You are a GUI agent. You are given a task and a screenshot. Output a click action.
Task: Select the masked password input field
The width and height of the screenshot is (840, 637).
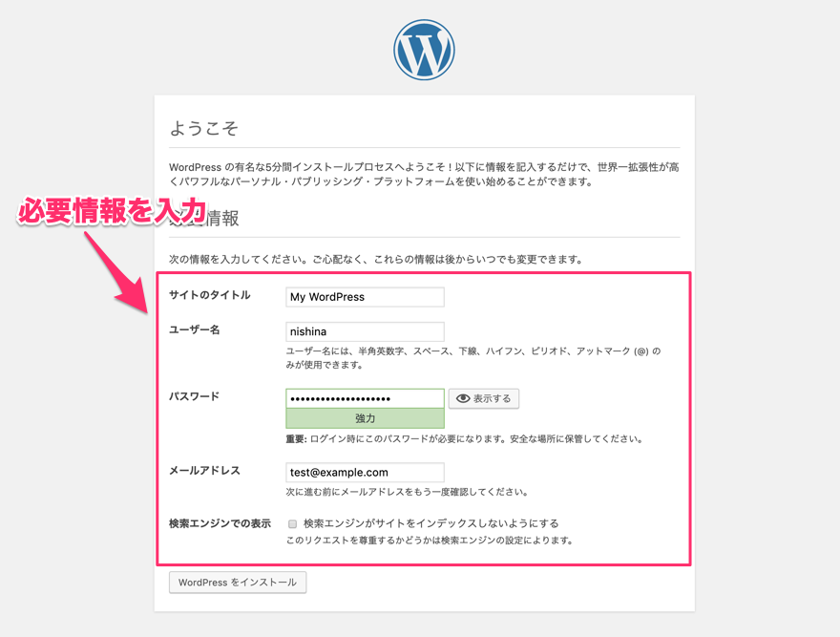[365, 398]
